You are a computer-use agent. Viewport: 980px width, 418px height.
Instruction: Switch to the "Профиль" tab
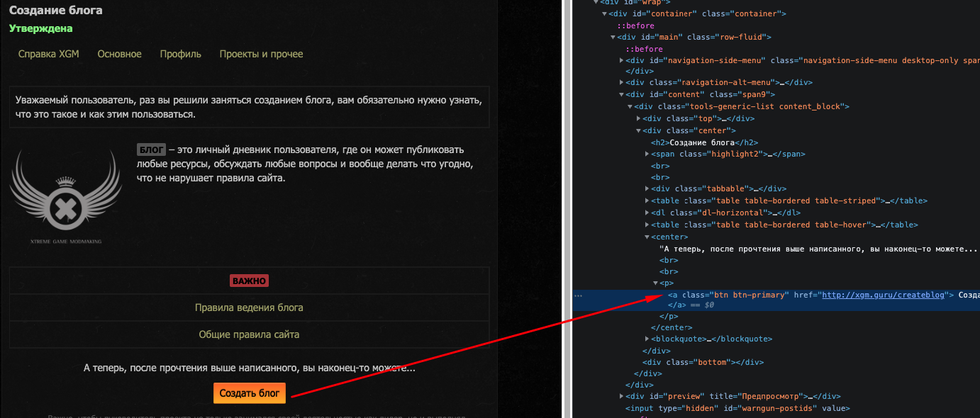tap(181, 54)
